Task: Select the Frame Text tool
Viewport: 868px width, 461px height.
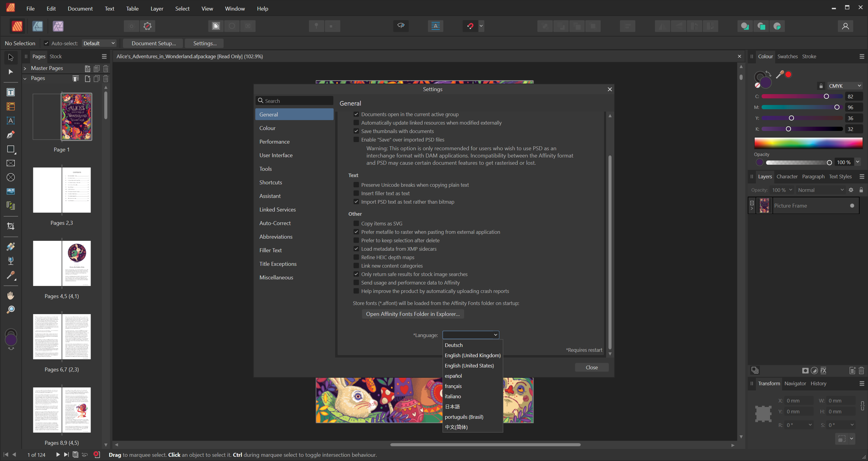Action: pos(11,92)
